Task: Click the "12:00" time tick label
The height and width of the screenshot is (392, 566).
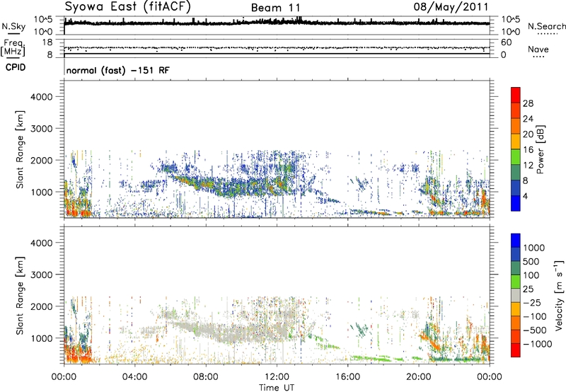Action: (x=277, y=377)
